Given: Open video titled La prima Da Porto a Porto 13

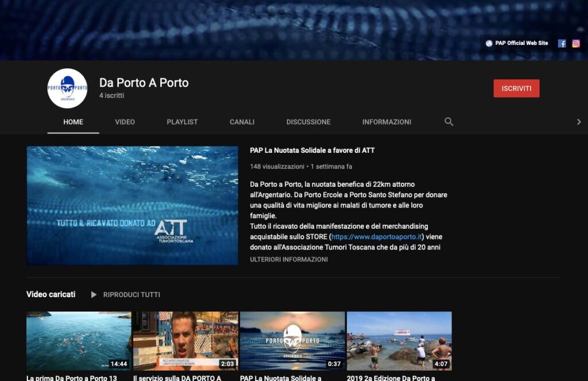Looking at the screenshot, I should [x=72, y=378].
